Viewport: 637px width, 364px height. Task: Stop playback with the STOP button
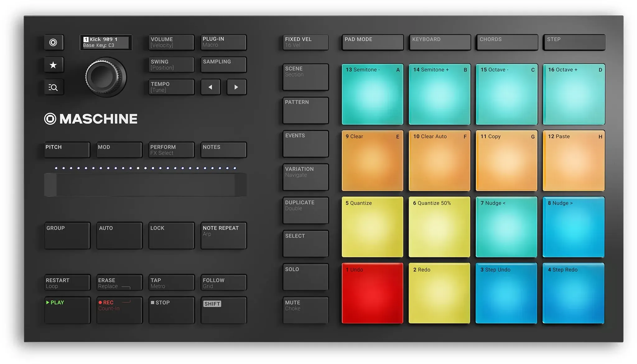[x=171, y=310]
